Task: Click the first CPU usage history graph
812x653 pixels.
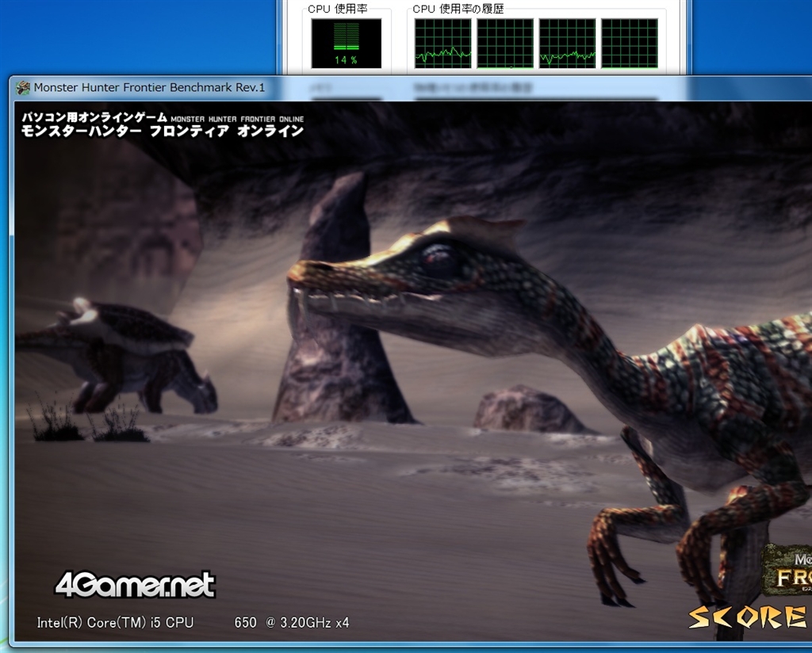Action: (x=442, y=44)
